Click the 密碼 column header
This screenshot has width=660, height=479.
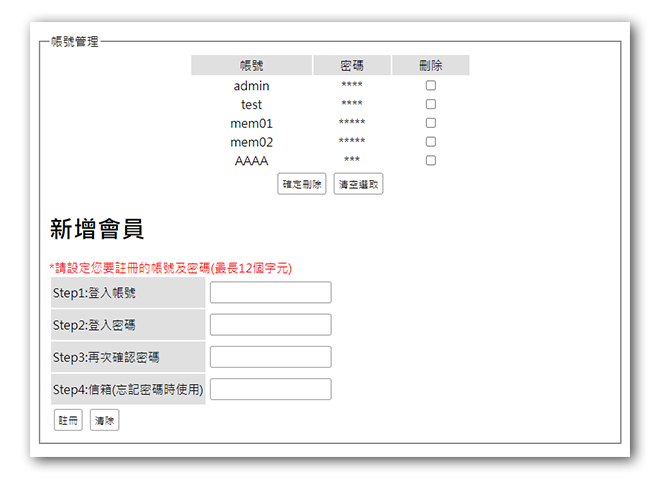pos(352,66)
